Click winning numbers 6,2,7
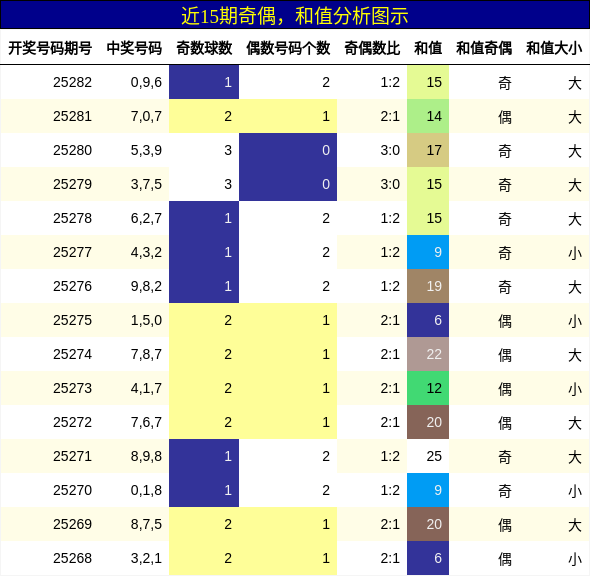The image size is (590, 576). tap(146, 218)
